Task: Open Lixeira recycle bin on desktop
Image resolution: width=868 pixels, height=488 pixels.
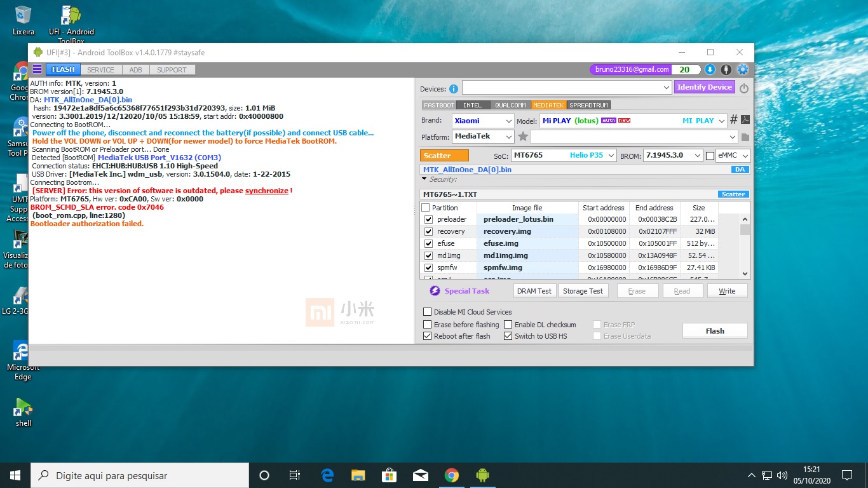Action: coord(24,20)
